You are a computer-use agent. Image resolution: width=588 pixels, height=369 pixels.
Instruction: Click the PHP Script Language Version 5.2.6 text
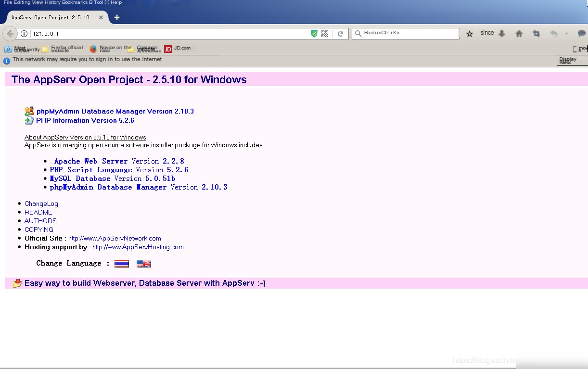[x=119, y=170]
